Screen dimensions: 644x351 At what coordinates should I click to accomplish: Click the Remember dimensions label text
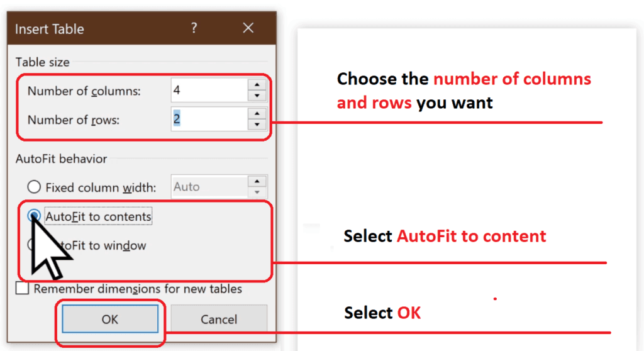[x=138, y=289]
